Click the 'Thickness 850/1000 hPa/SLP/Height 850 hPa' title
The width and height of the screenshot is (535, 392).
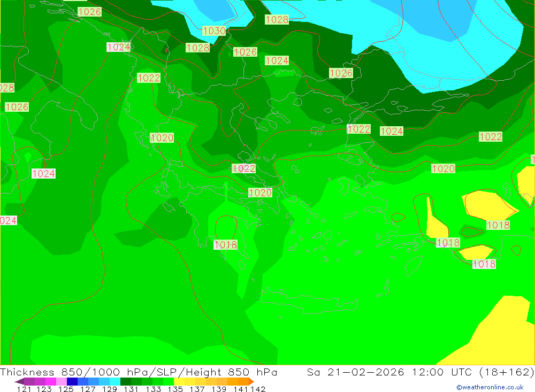pyautogui.click(x=139, y=372)
